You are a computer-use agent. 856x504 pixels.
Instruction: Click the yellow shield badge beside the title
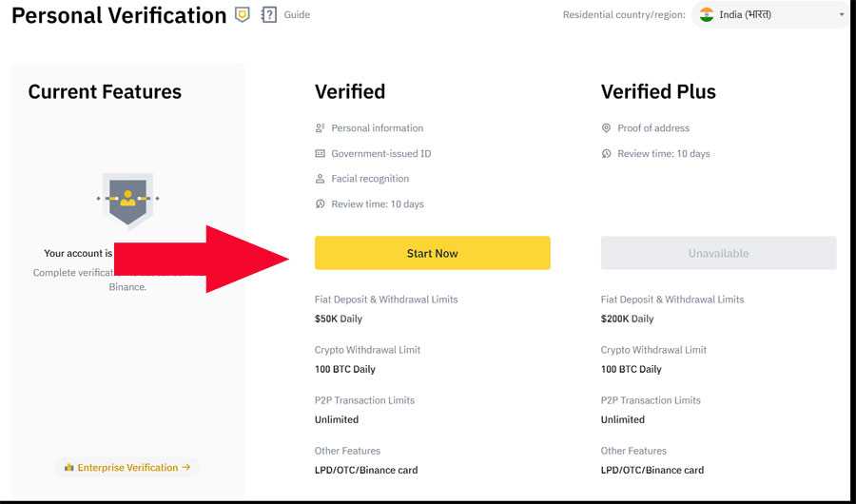243,15
